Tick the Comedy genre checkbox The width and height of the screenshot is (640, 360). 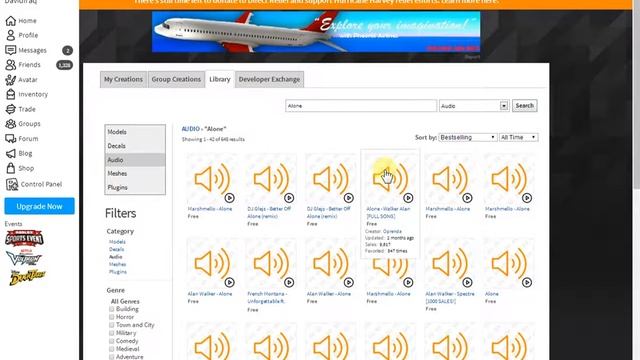click(111, 341)
